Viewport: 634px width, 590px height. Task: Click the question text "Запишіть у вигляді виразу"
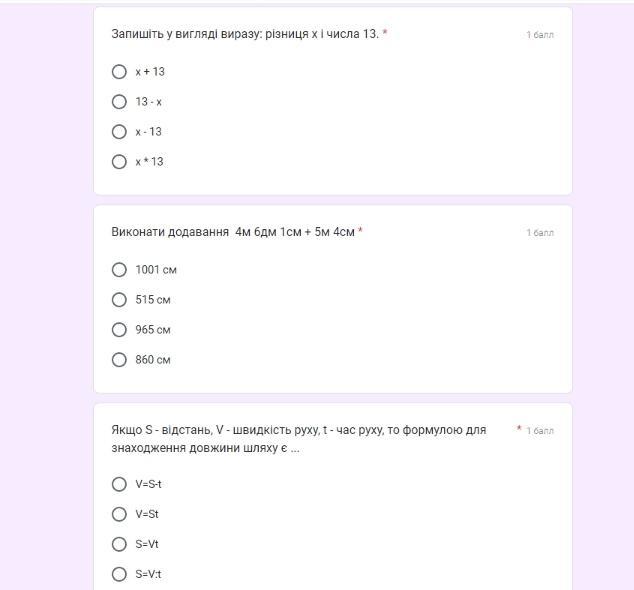point(245,34)
